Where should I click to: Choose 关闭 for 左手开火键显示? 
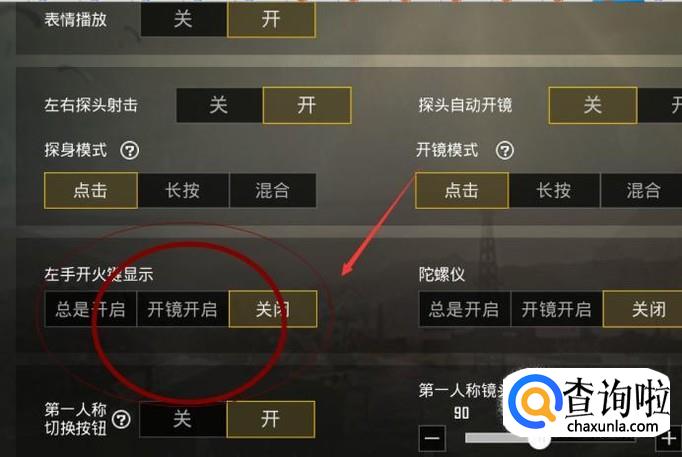(273, 309)
